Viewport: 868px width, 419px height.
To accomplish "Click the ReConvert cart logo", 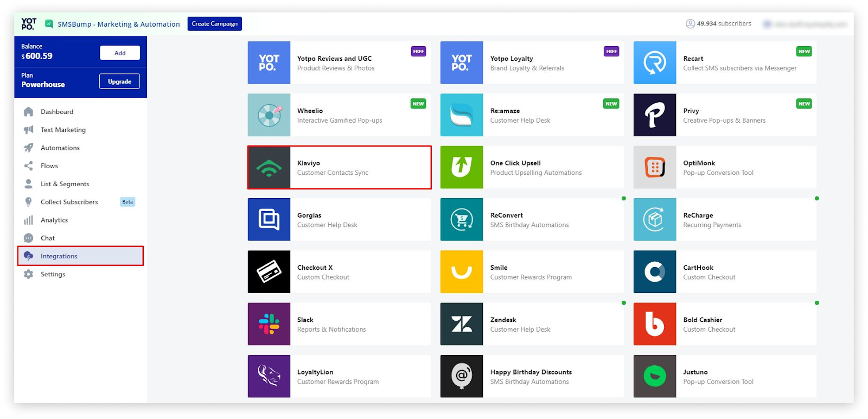I will click(x=462, y=219).
